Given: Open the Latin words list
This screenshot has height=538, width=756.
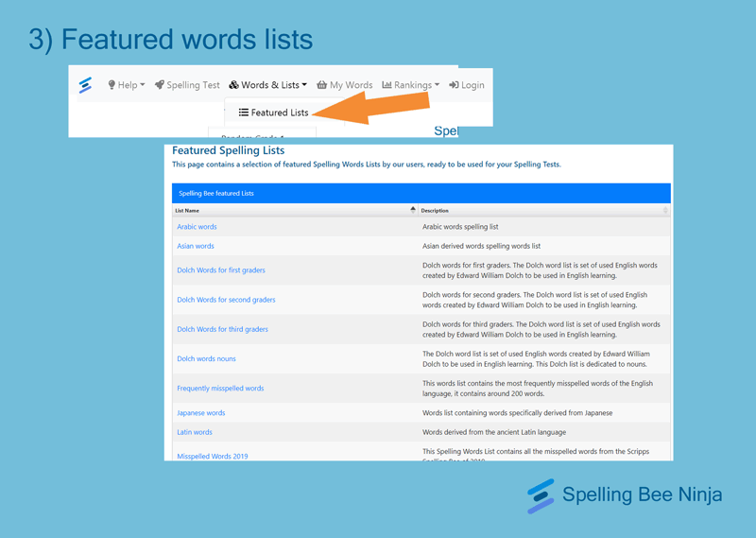Looking at the screenshot, I should (195, 432).
